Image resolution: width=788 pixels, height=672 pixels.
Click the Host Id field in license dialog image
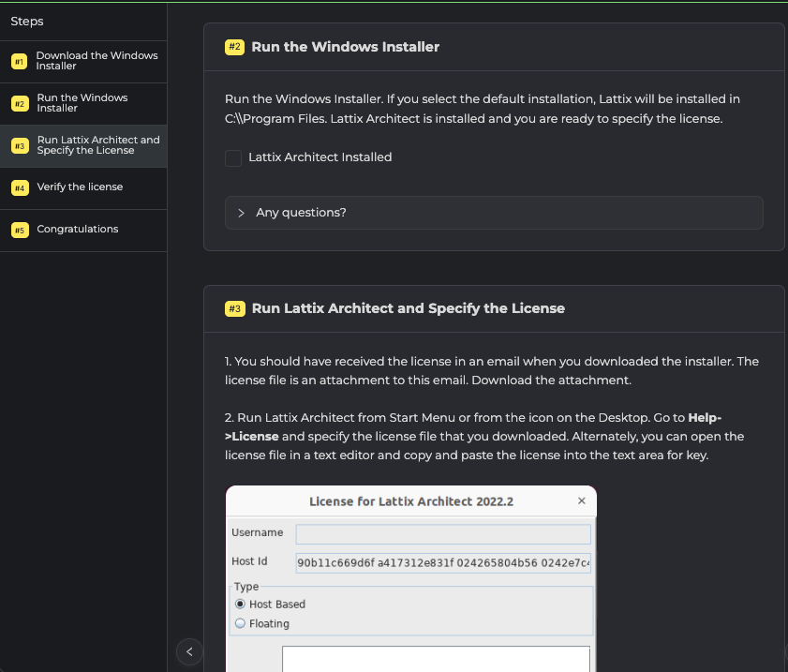coord(443,563)
